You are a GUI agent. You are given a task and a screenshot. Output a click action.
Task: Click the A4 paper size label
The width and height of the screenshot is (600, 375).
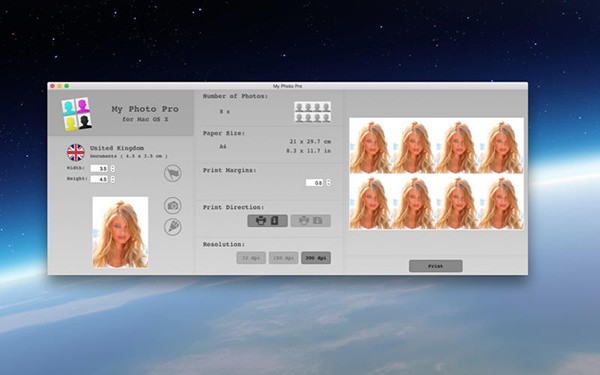pos(223,146)
